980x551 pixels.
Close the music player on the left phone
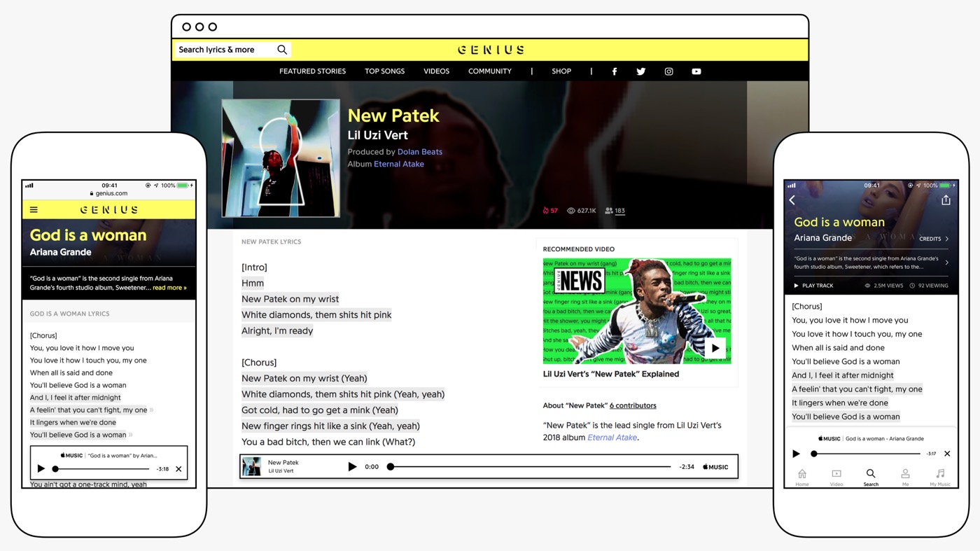(x=178, y=469)
